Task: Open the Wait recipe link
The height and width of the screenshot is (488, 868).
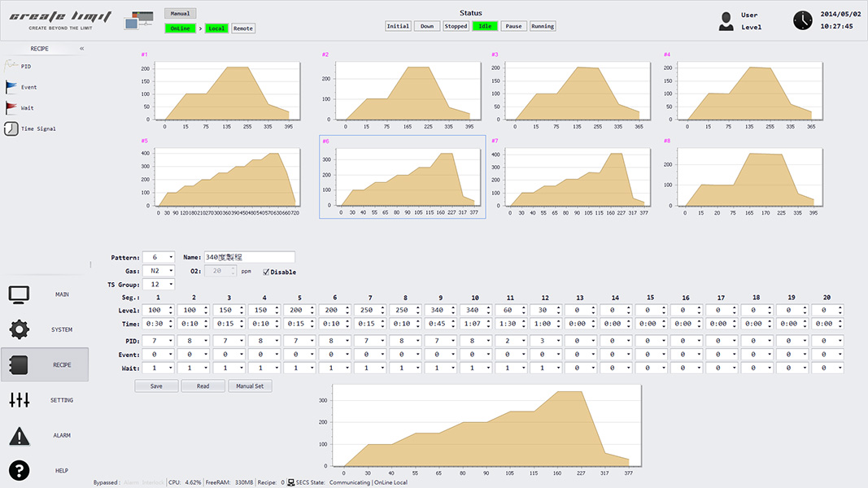Action: 27,108
